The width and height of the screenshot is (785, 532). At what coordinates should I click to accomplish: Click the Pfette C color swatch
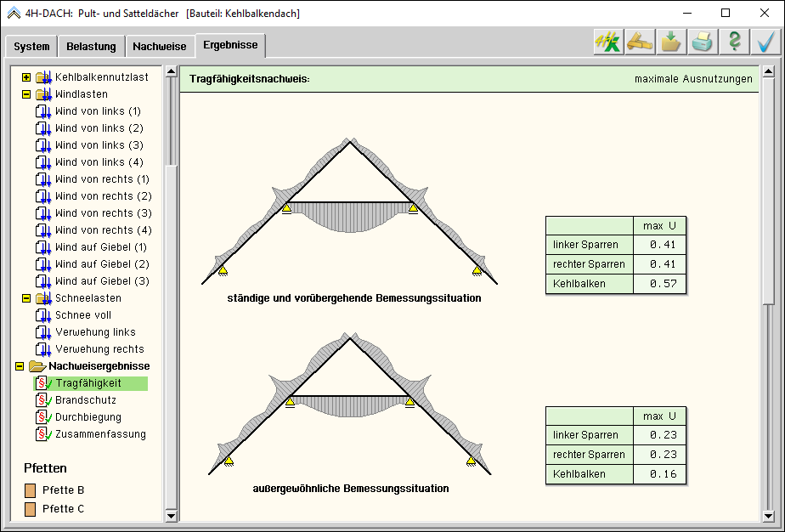(x=31, y=509)
